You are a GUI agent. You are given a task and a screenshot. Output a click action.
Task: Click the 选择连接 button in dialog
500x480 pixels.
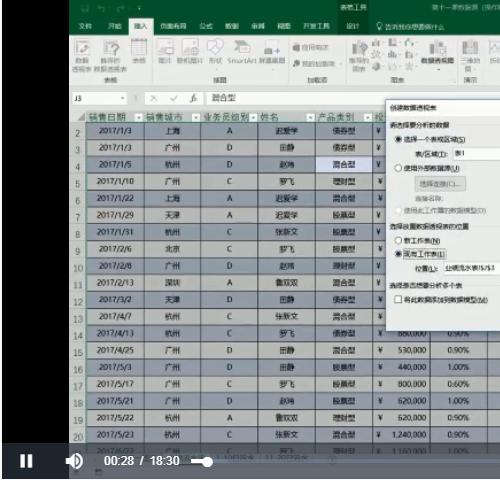pyautogui.click(x=440, y=184)
